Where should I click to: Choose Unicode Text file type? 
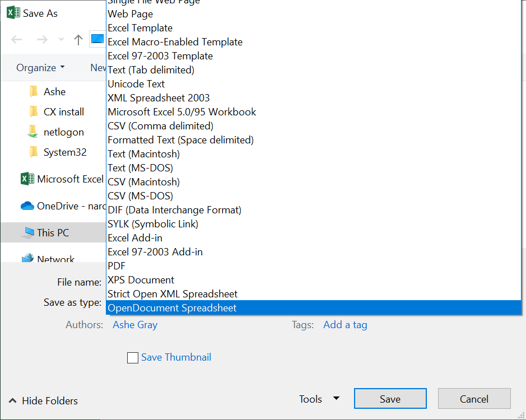314,84
